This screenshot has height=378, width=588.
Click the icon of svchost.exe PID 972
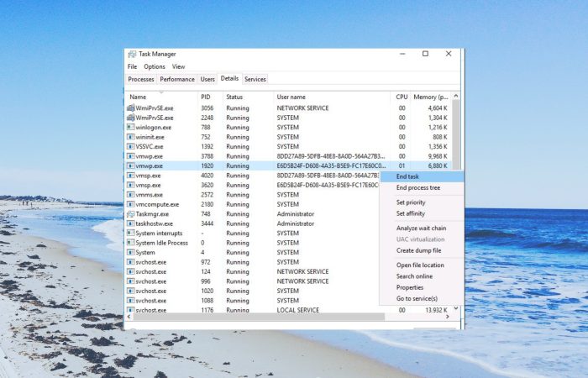(130, 262)
